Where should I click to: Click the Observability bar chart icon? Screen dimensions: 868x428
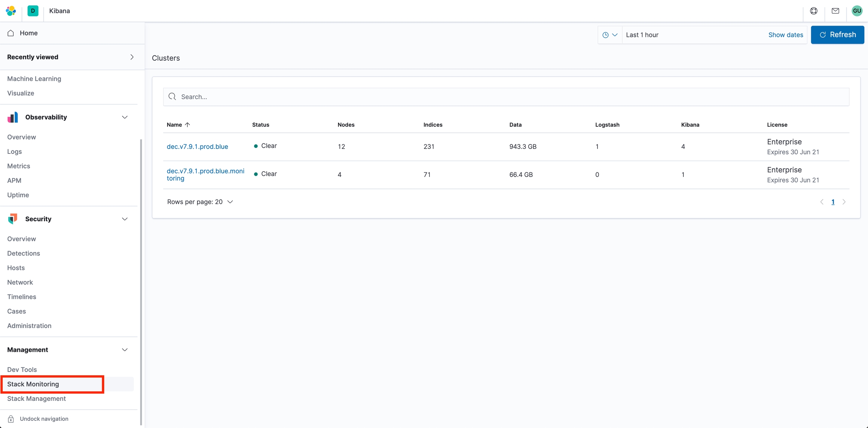pyautogui.click(x=13, y=117)
